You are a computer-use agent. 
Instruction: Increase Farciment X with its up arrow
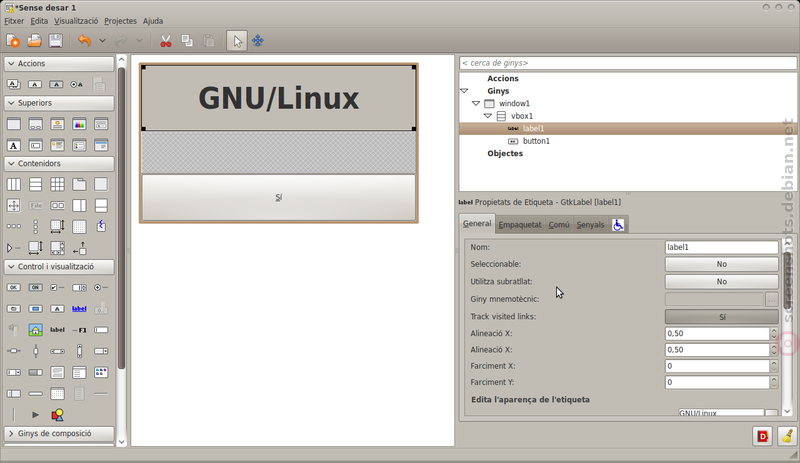[x=774, y=363]
